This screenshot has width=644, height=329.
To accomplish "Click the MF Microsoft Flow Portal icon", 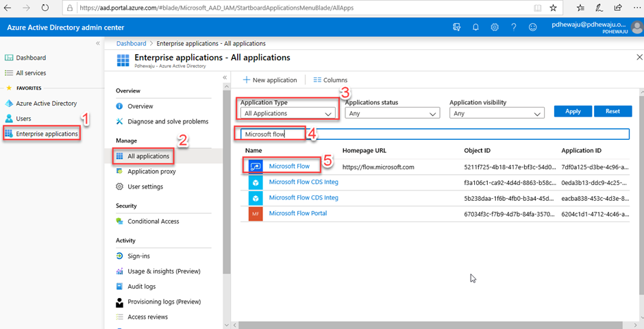I will pyautogui.click(x=256, y=214).
